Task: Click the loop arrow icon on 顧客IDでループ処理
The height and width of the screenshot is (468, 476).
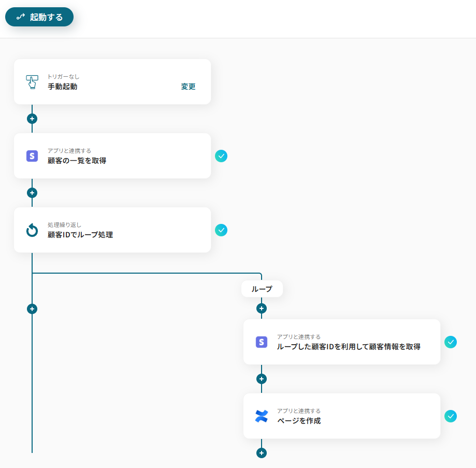Action: pos(32,230)
